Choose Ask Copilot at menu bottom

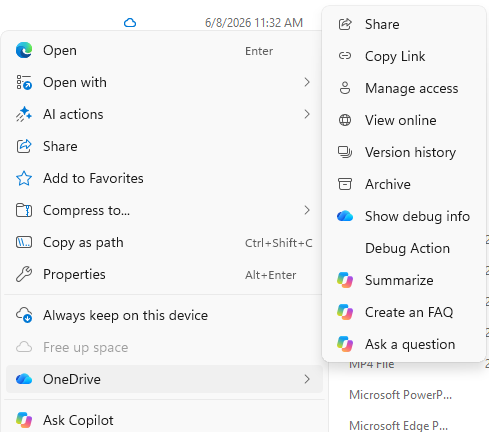point(164,419)
